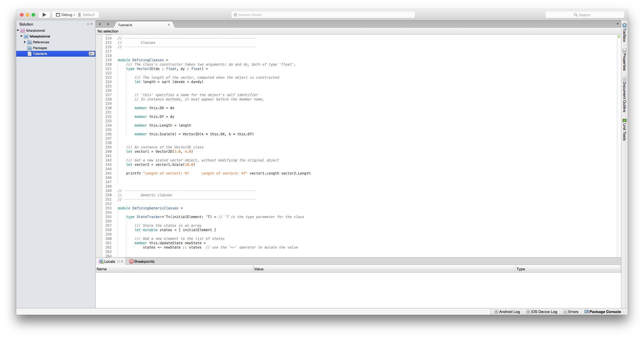This screenshot has height=338, width=644.
Task: Open the gear options menu for Tutorial.fs
Action: (x=91, y=54)
